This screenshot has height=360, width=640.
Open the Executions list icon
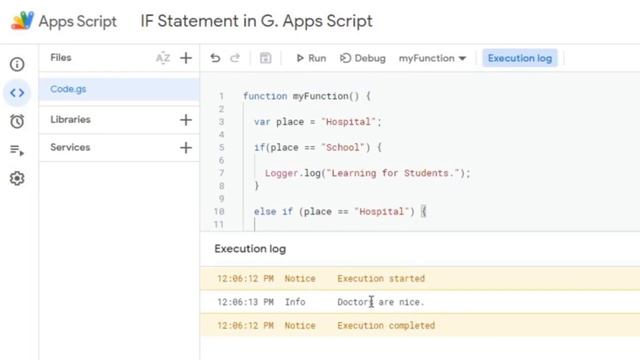pyautogui.click(x=17, y=150)
